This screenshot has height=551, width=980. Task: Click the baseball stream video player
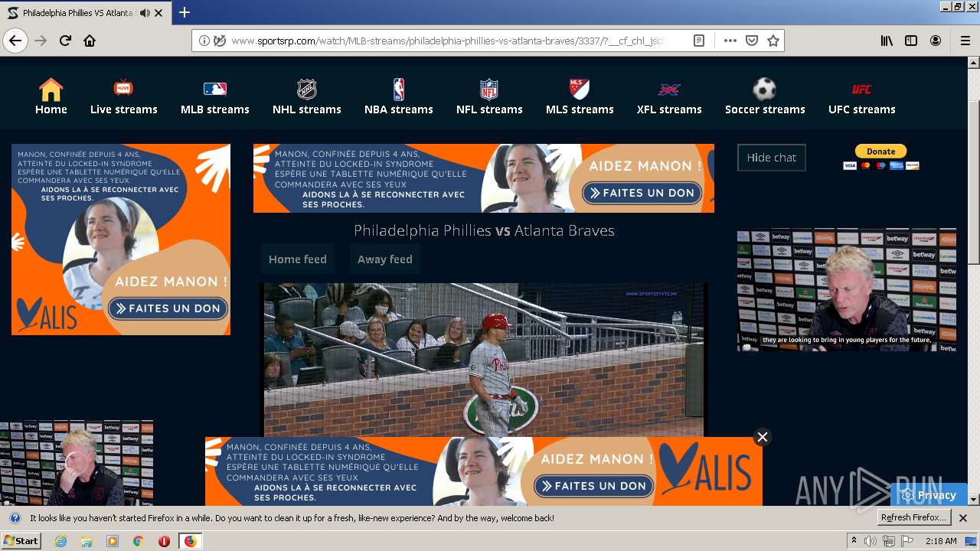[483, 360]
